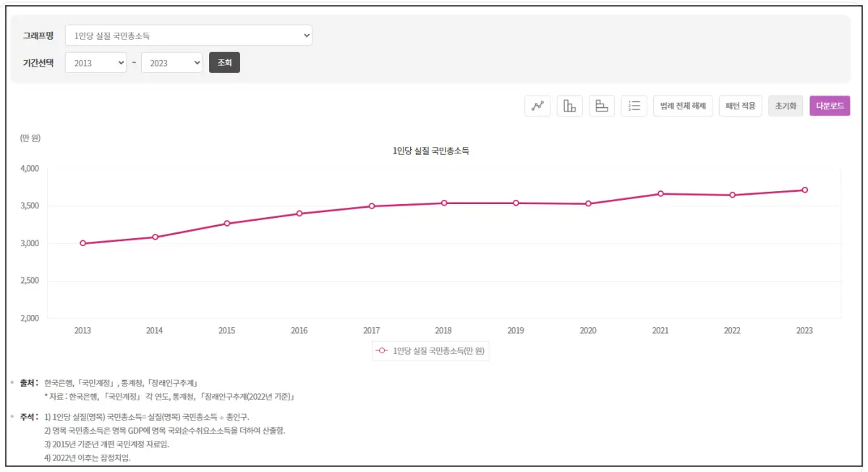Toggle all legends off via 범례 전체 해제

click(682, 105)
